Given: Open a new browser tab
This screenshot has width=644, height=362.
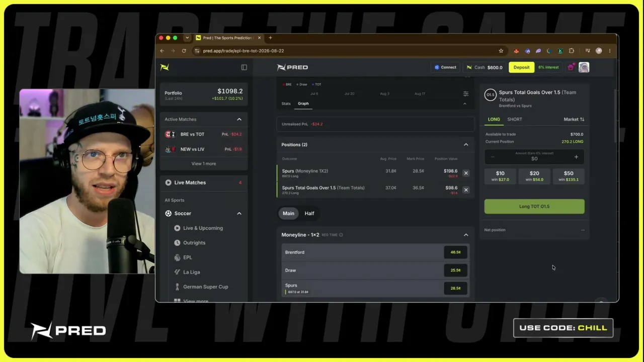Looking at the screenshot, I should 270,38.
